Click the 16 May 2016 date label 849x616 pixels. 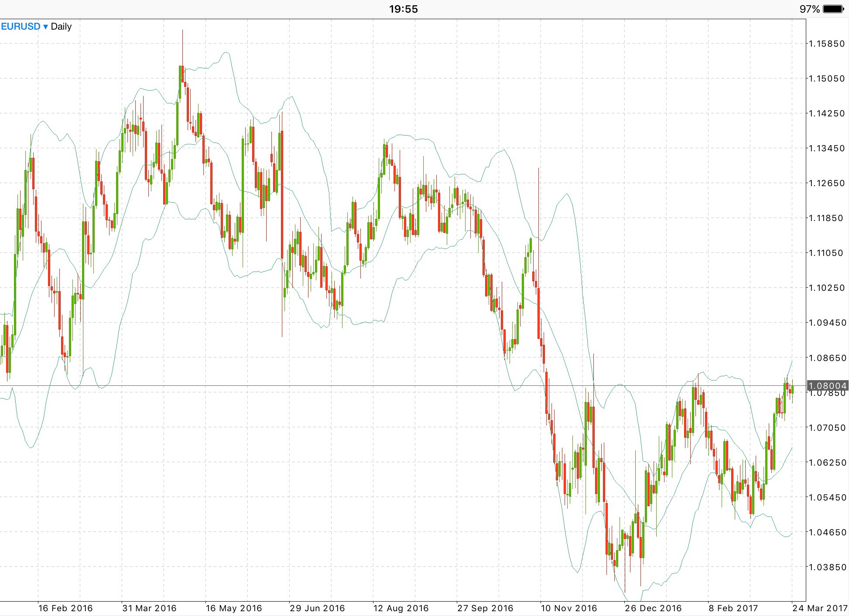click(233, 608)
